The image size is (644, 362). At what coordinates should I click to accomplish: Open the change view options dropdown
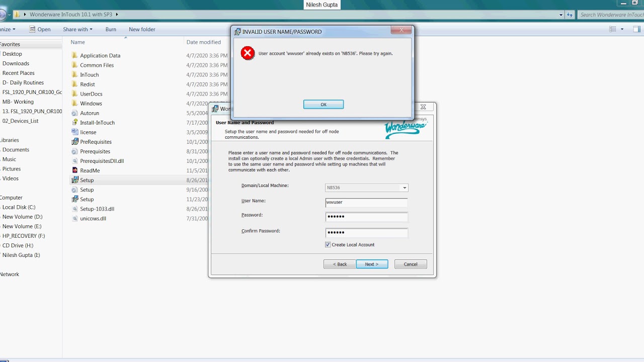coord(622,29)
